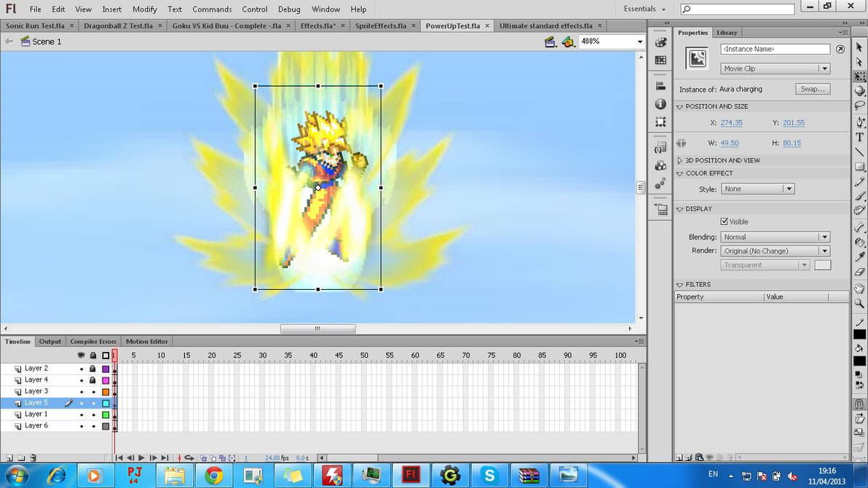Open the Movie Clip symbol type dropdown
Image resolution: width=868 pixels, height=488 pixels.
point(775,68)
